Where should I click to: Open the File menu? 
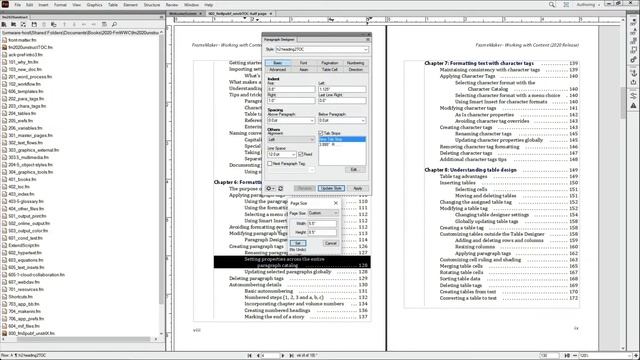(18, 5)
